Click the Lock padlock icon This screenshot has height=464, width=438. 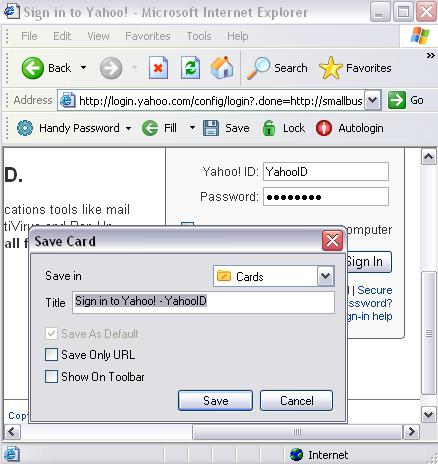[x=269, y=128]
